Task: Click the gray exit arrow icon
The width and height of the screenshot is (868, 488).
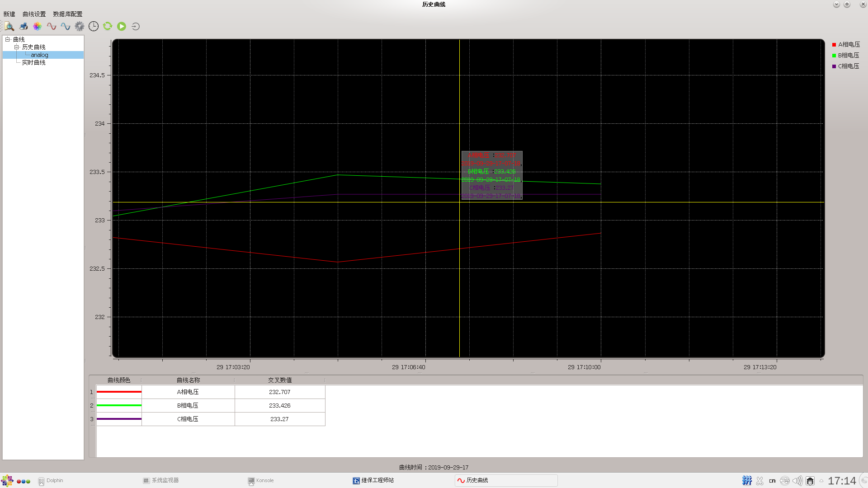Action: (136, 26)
